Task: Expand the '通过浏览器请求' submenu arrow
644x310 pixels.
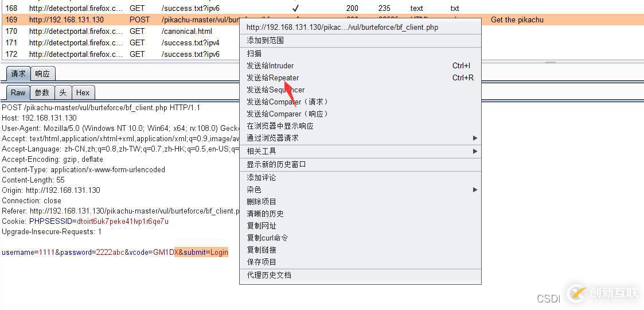Action: 475,138
